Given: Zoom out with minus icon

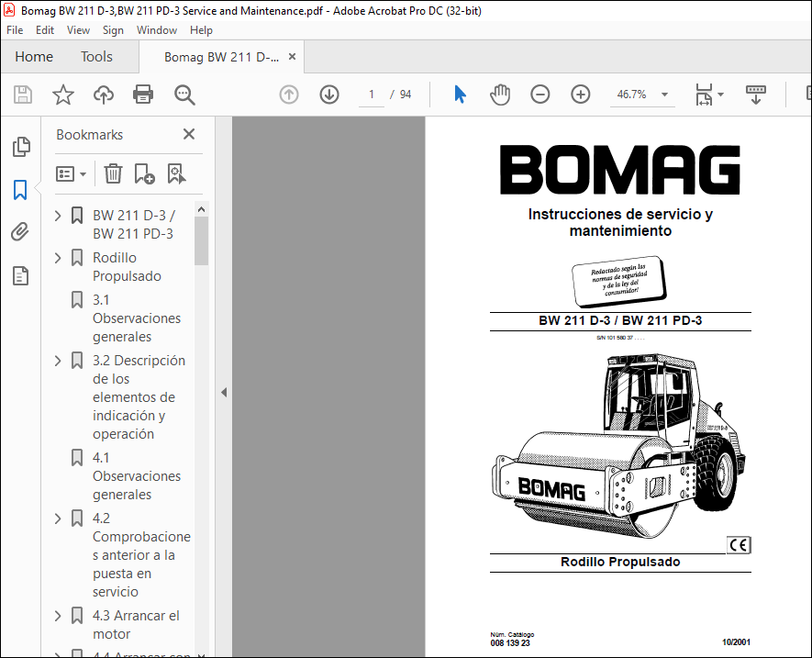Looking at the screenshot, I should [x=540, y=95].
